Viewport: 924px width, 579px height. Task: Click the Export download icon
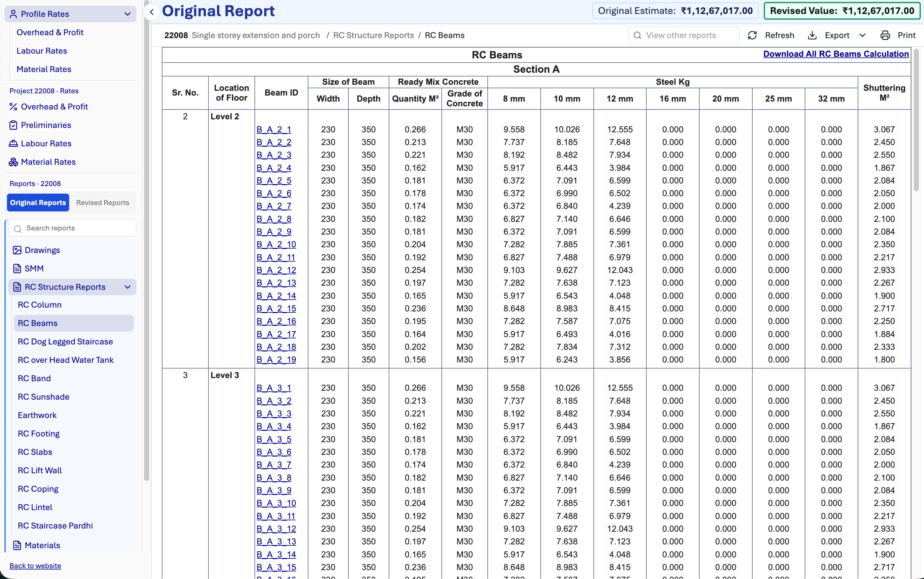click(x=812, y=35)
